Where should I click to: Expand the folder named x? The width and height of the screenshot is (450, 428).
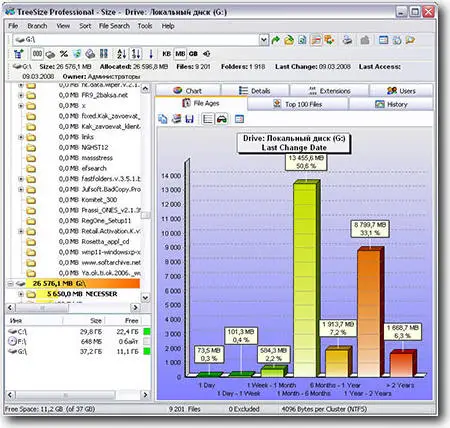pyautogui.click(x=21, y=106)
